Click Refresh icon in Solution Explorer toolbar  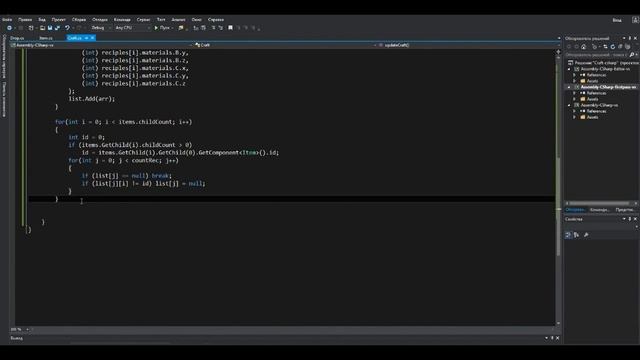pos(613,47)
